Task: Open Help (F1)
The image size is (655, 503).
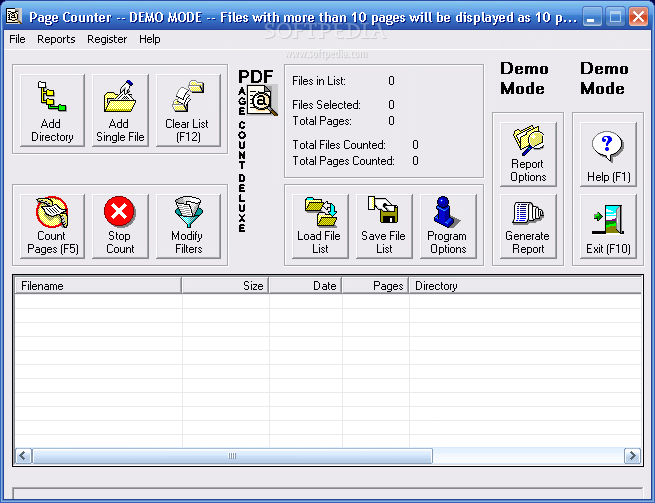Action: [609, 154]
